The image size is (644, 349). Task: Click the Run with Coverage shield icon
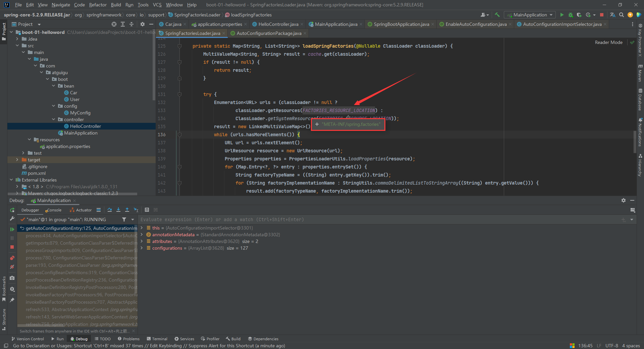click(x=579, y=15)
